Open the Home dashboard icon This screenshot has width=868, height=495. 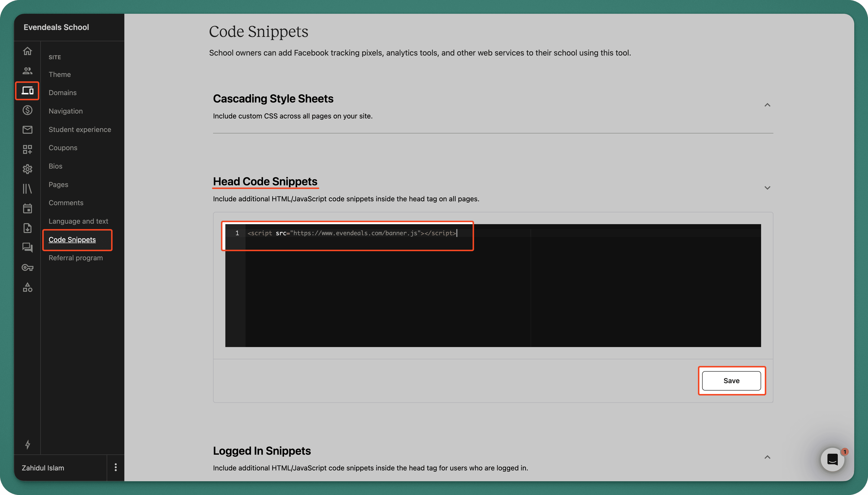(x=27, y=51)
